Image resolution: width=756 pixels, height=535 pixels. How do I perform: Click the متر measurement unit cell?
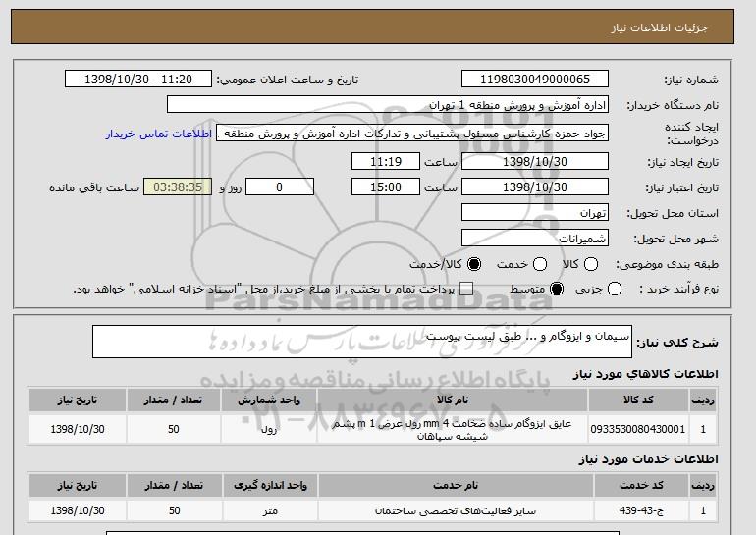click(270, 510)
